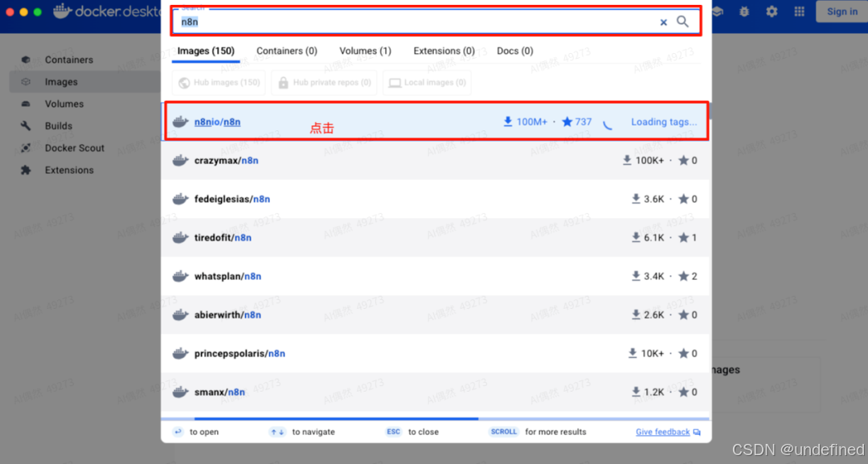Click the green macOS fullscreen button
Screen dimensions: 868x464
pos(38,11)
